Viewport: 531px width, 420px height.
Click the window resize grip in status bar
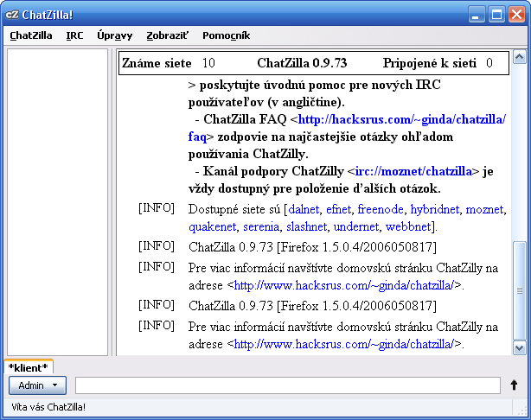[x=523, y=410]
